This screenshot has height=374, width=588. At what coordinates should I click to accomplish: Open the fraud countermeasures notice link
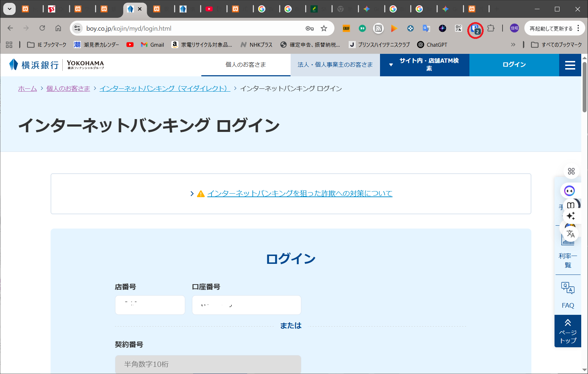(x=300, y=194)
